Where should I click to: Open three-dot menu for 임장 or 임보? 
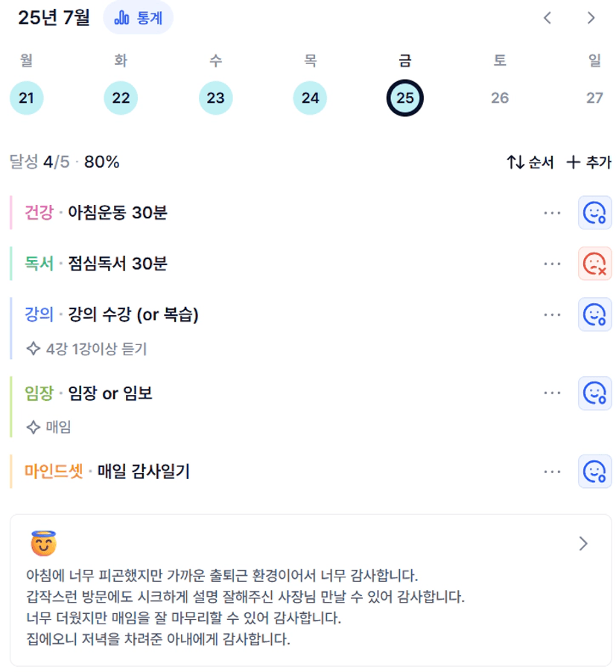pos(552,393)
